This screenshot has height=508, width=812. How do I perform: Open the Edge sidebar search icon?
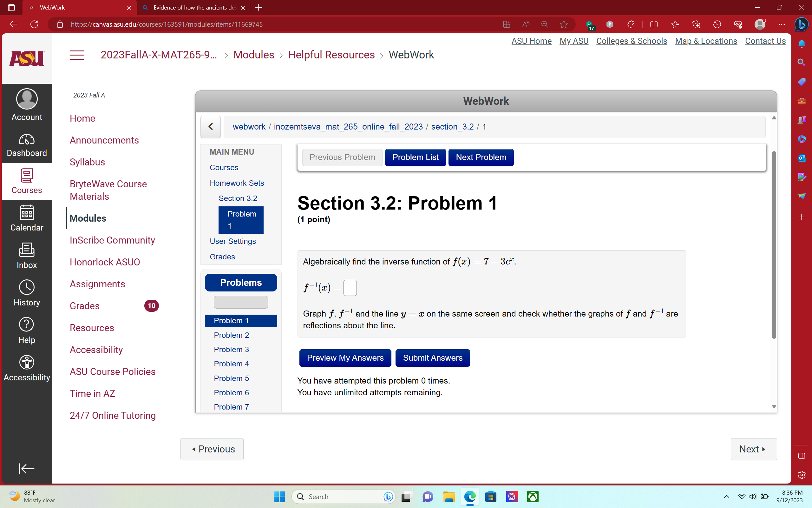click(x=802, y=63)
